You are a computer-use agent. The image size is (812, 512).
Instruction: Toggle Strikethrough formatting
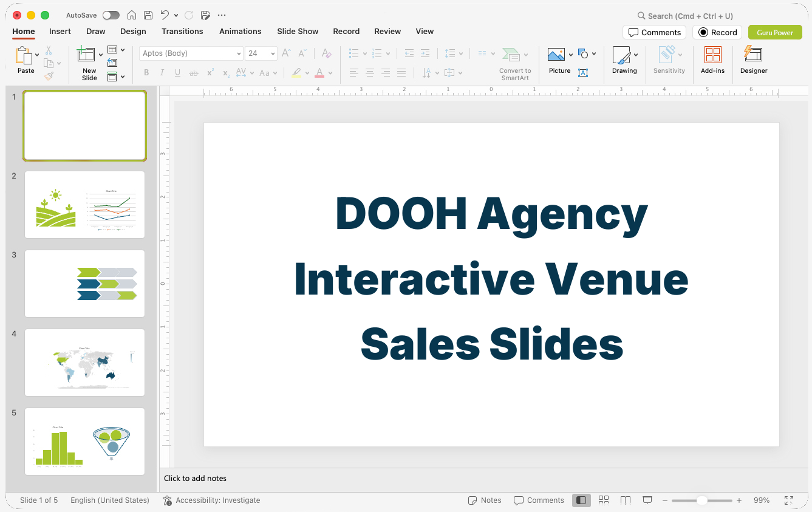[x=194, y=73]
